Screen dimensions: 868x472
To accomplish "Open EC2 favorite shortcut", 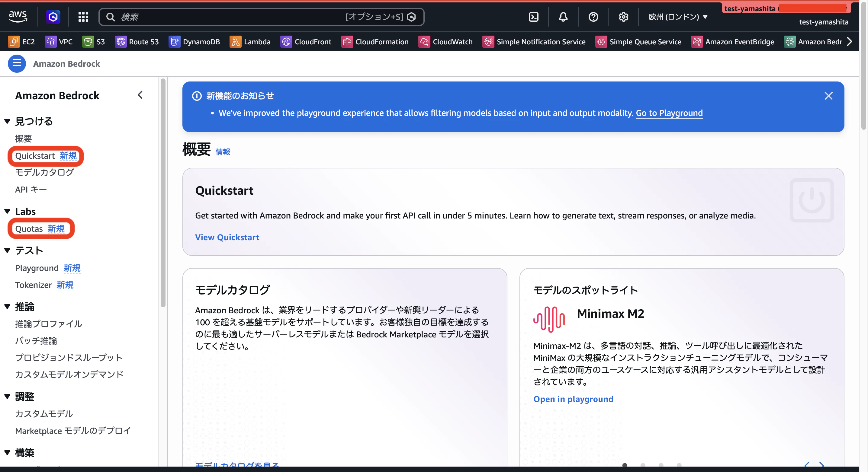I will [21, 42].
